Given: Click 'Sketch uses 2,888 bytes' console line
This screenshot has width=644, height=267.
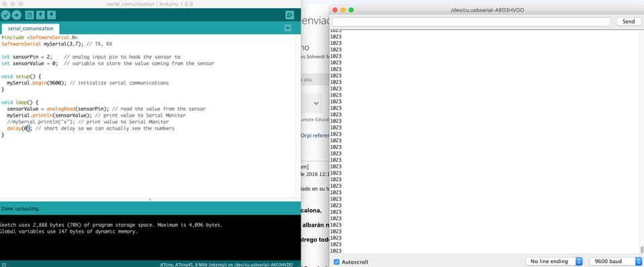Looking at the screenshot, I should [x=111, y=225].
